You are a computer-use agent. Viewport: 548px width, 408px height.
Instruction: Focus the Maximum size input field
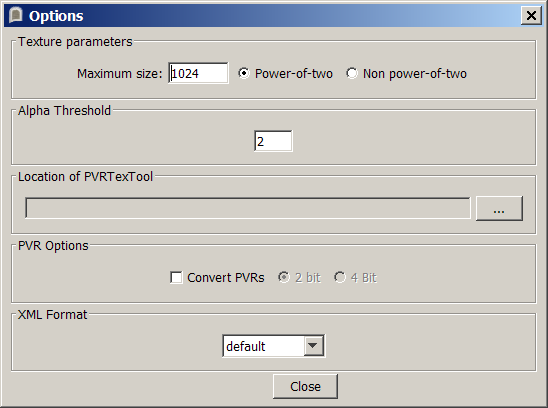(198, 73)
